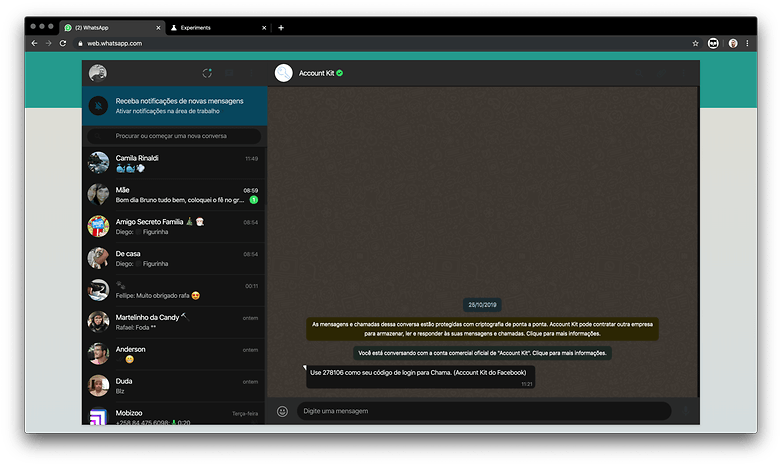Go back in browser history
Viewport: 782px width, 466px height.
point(34,43)
